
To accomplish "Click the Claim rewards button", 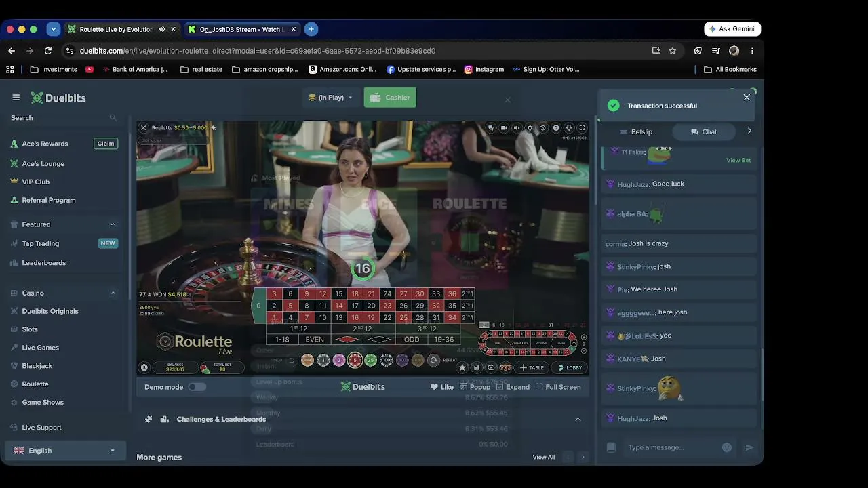I will (106, 144).
